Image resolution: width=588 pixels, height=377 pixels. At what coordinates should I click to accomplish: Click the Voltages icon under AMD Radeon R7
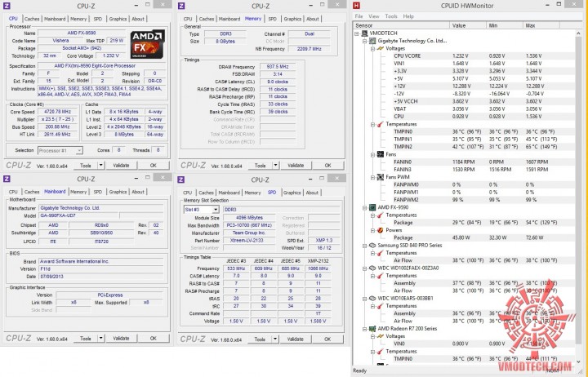point(381,336)
